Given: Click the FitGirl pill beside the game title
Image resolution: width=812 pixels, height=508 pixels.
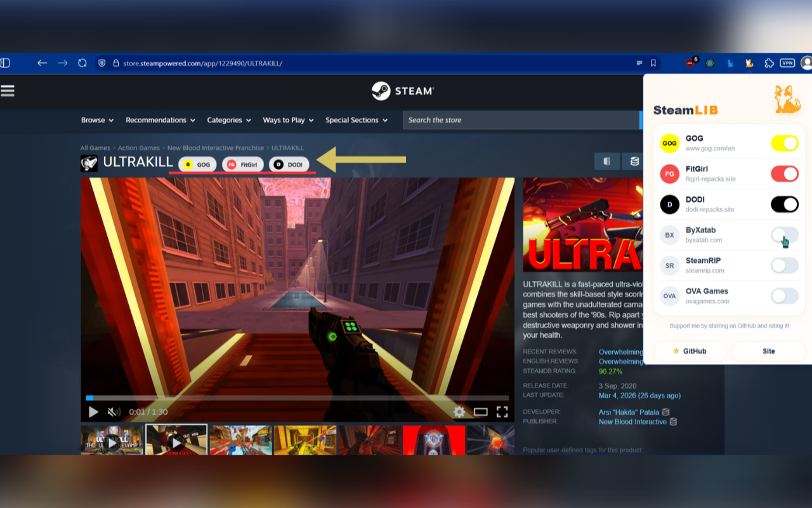Looking at the screenshot, I should click(x=242, y=164).
